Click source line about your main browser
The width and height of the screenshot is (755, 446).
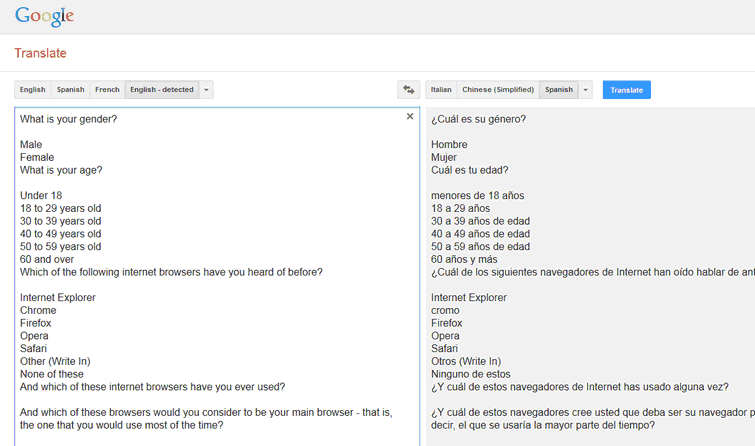[x=206, y=419]
